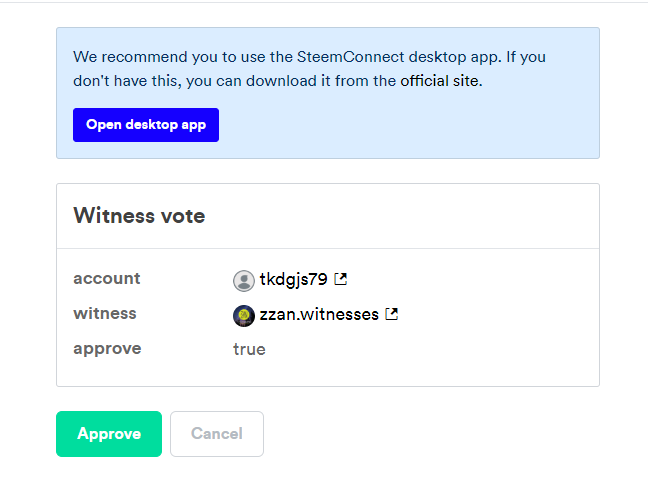Click the SteemConnect desktop app recommendation text
648x499 pixels.
coord(310,57)
